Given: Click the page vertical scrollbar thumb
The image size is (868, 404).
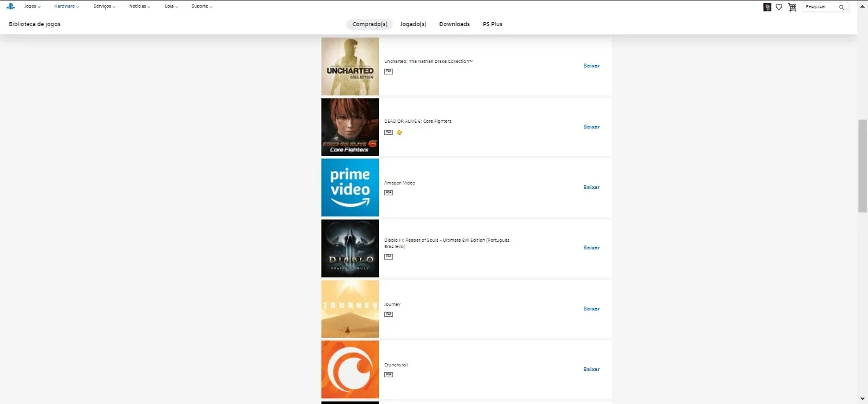Looking at the screenshot, I should [x=862, y=165].
